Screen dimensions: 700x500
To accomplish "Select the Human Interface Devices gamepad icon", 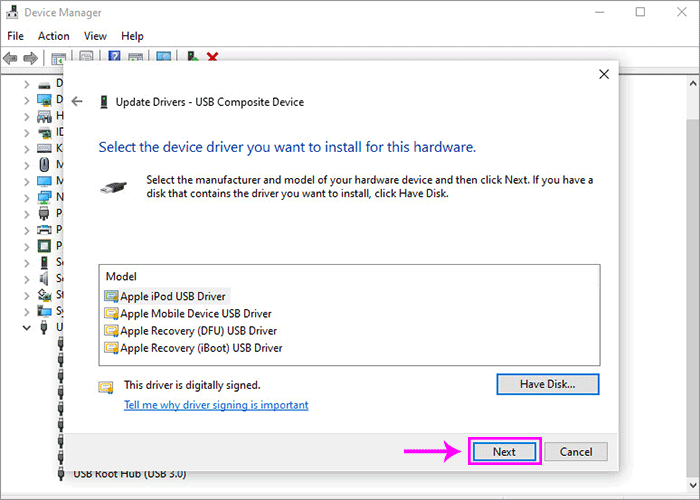I will point(44,117).
